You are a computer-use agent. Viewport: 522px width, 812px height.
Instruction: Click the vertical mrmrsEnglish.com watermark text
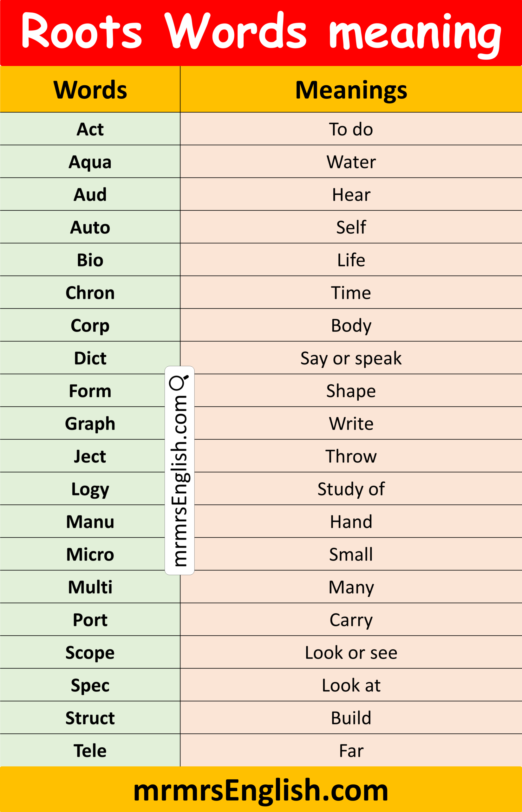[179, 481]
